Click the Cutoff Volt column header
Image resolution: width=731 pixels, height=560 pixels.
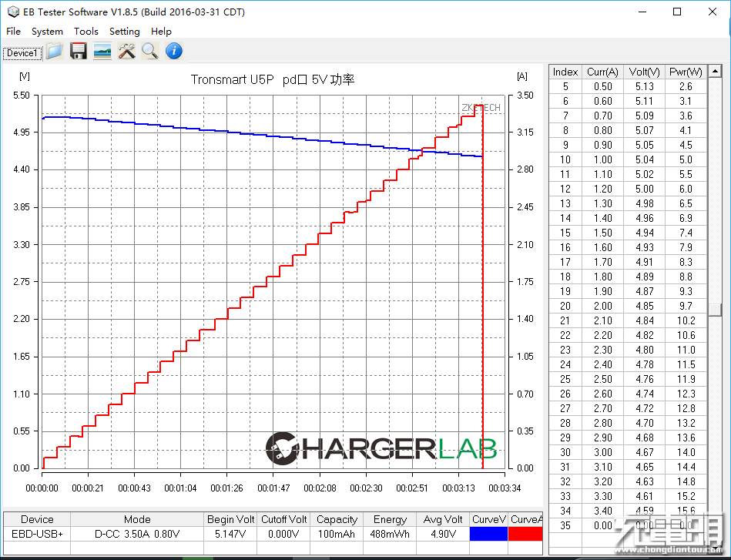[x=283, y=519]
